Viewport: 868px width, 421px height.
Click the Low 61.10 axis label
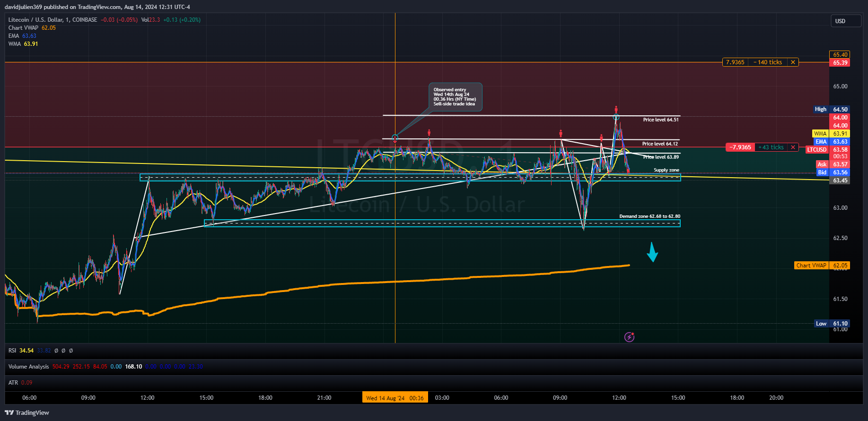pyautogui.click(x=833, y=324)
